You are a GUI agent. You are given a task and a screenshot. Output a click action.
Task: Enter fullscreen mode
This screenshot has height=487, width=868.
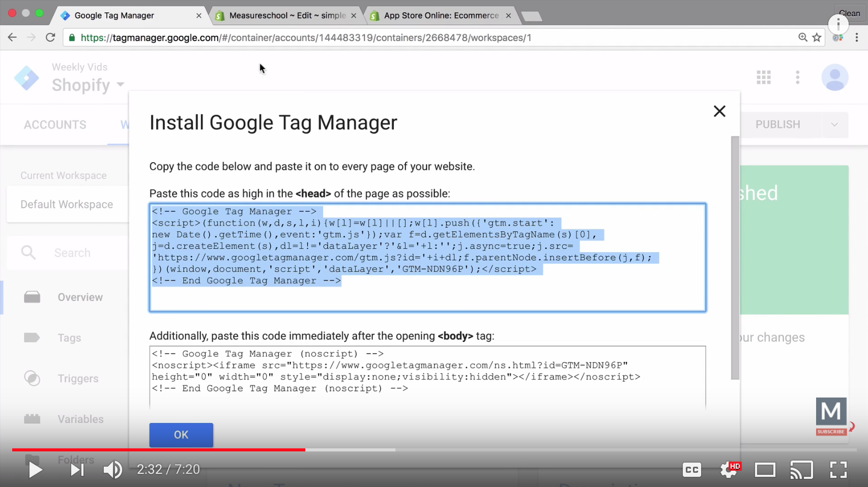pos(838,470)
